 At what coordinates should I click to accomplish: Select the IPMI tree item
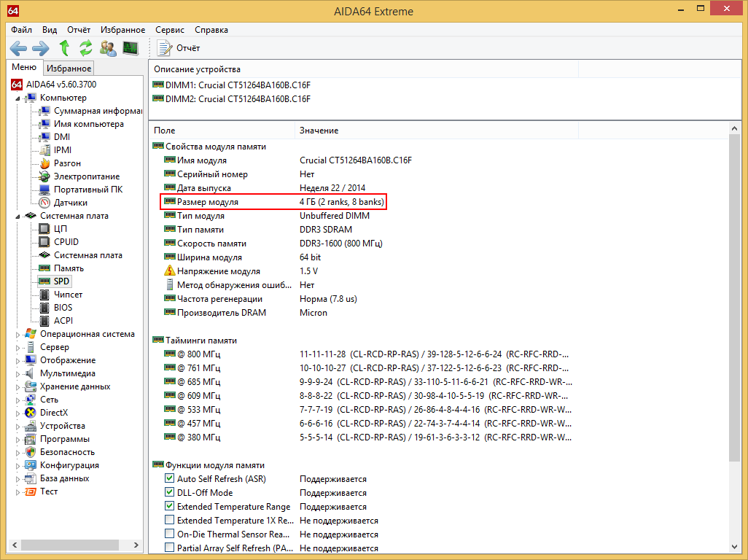pyautogui.click(x=63, y=149)
